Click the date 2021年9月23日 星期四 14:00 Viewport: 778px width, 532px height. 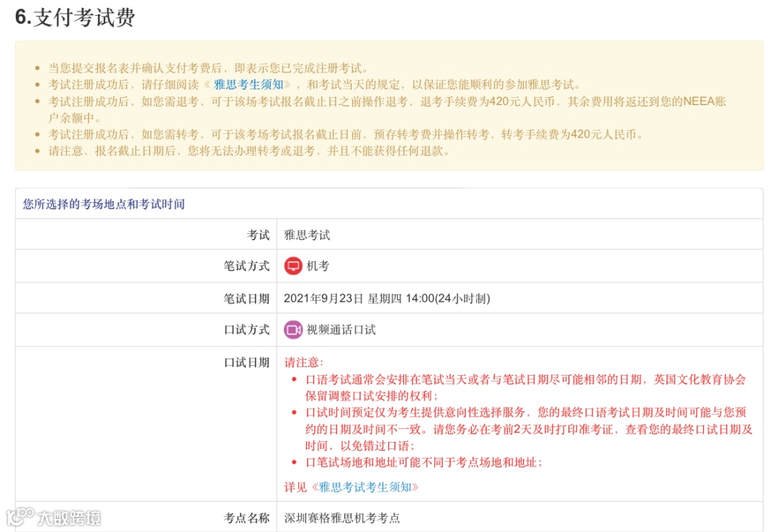click(358, 299)
